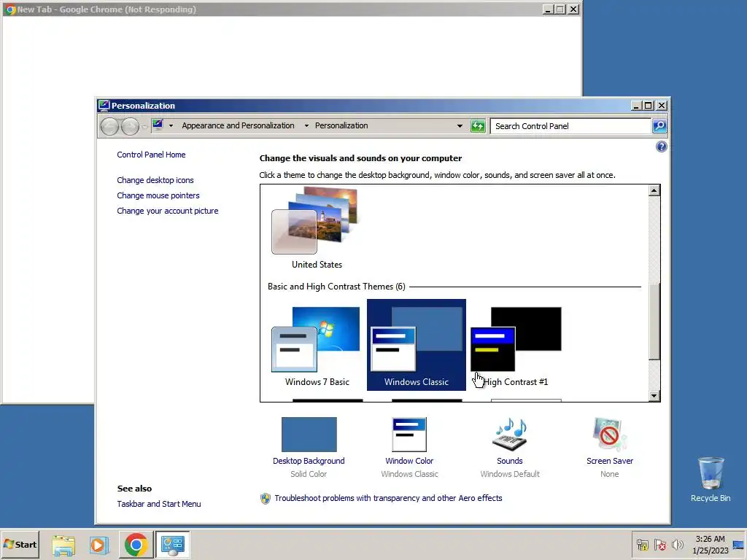The width and height of the screenshot is (747, 560).
Task: Open address bar history dropdown arrow
Action: 460,126
